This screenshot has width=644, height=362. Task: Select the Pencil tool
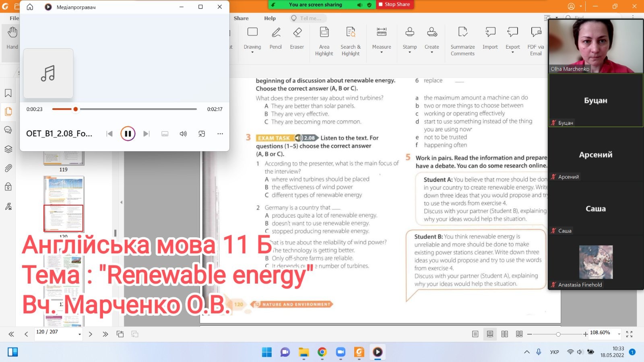[276, 38]
